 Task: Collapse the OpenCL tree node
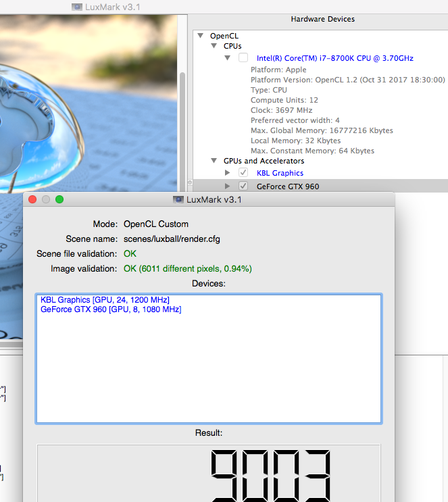(x=201, y=36)
